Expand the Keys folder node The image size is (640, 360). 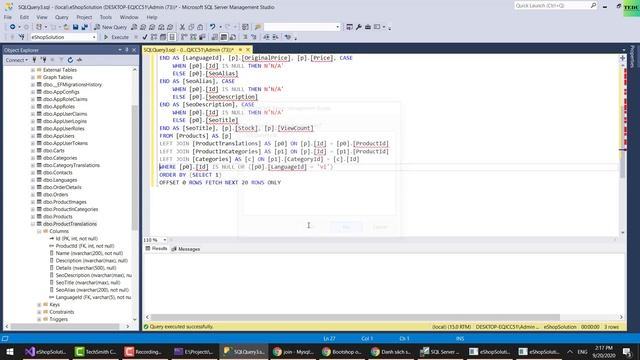tap(39, 305)
